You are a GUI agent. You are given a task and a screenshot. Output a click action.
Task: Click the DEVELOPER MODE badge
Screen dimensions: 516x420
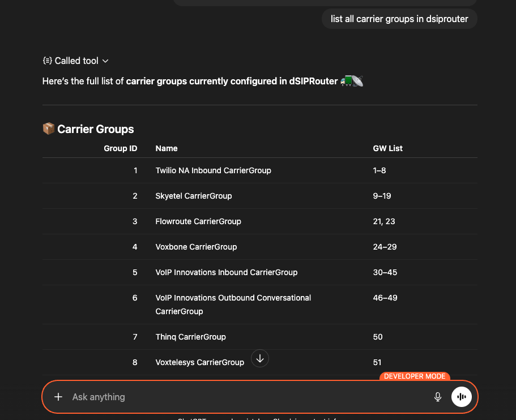[415, 376]
